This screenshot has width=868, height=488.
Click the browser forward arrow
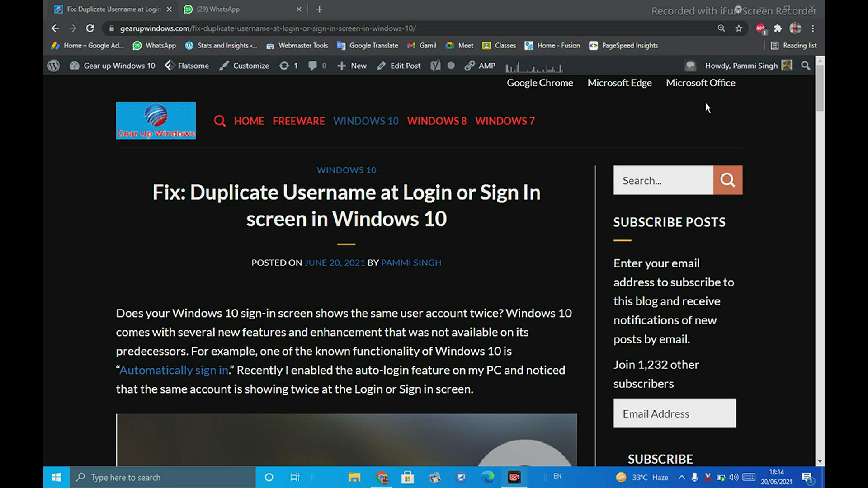[72, 28]
